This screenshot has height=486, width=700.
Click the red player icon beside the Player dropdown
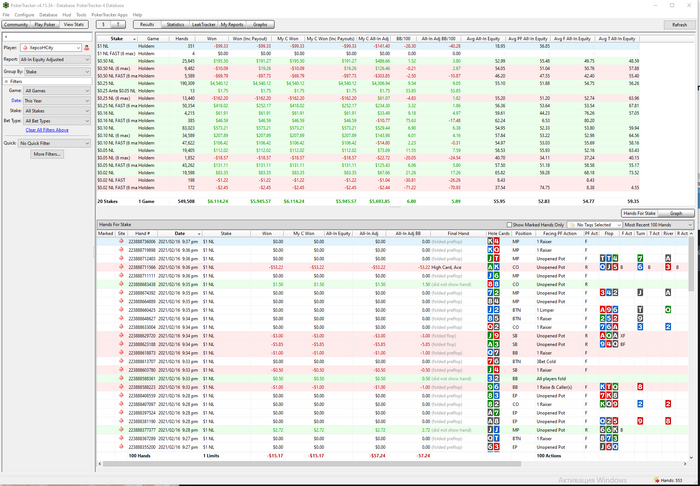[x=87, y=47]
